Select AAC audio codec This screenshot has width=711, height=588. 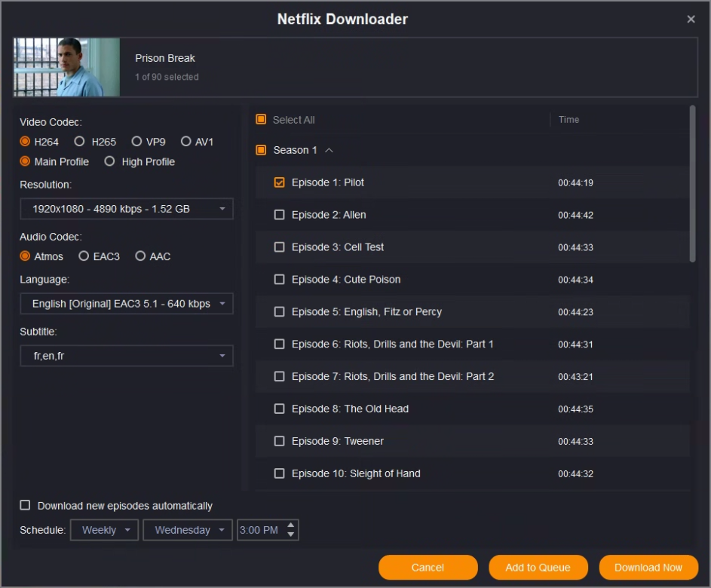click(x=140, y=256)
